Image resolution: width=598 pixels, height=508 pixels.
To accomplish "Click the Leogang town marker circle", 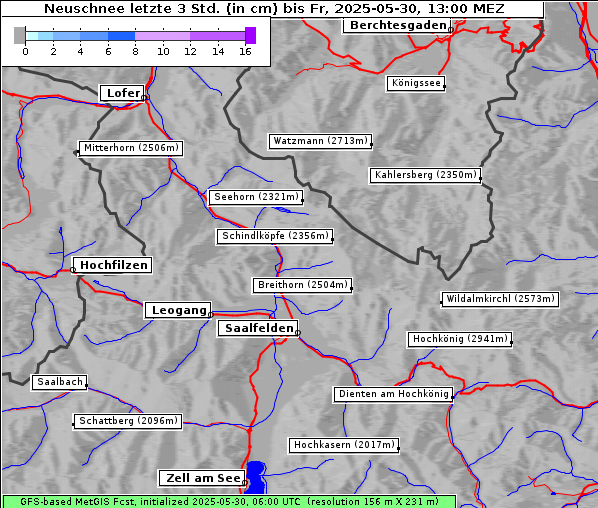I will [211, 315].
